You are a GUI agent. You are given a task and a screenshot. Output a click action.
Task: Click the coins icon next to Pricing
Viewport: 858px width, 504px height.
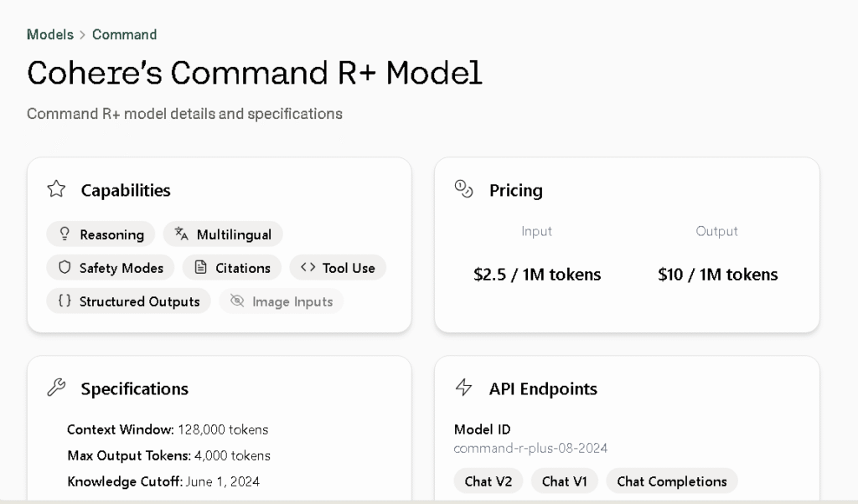click(463, 189)
